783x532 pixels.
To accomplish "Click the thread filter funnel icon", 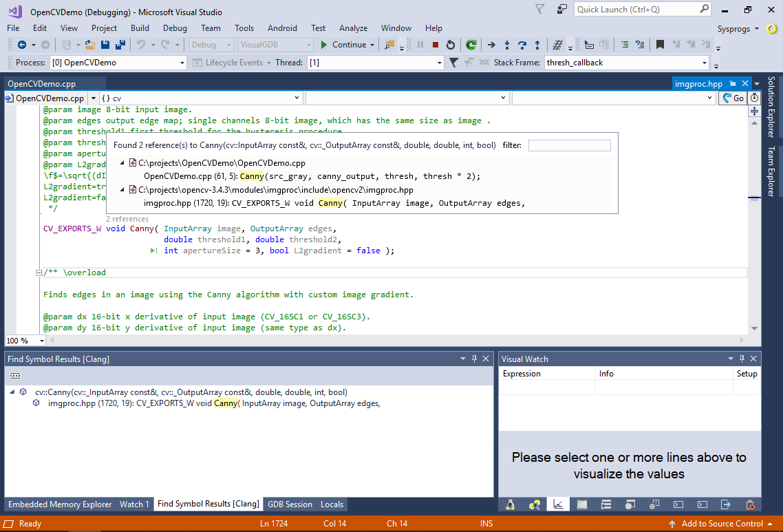I will (453, 63).
